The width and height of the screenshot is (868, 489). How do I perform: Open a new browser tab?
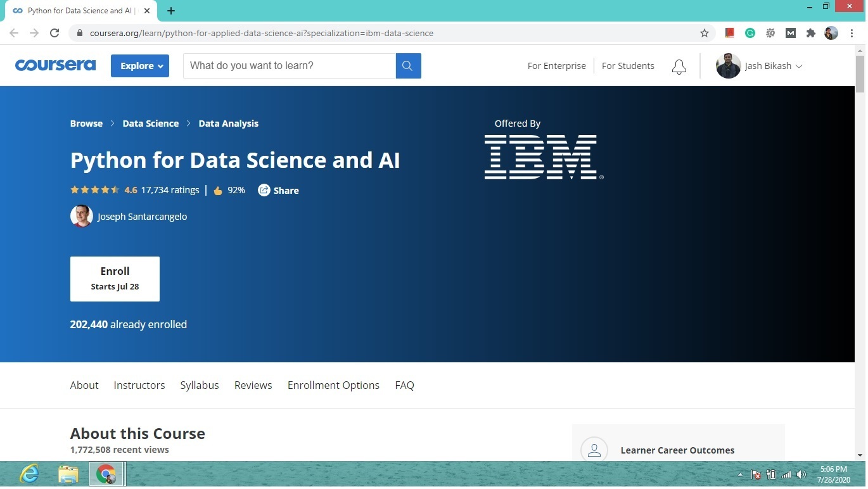(171, 11)
